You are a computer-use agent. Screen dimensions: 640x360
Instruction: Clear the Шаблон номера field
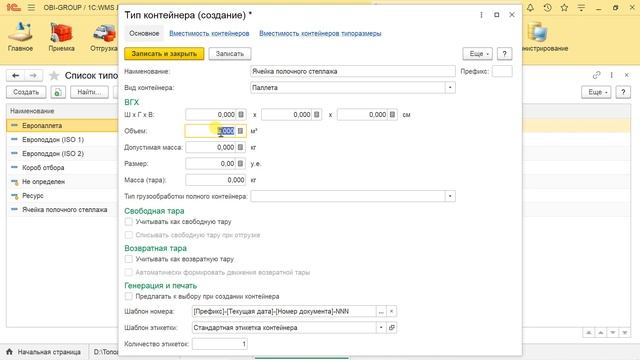391,311
